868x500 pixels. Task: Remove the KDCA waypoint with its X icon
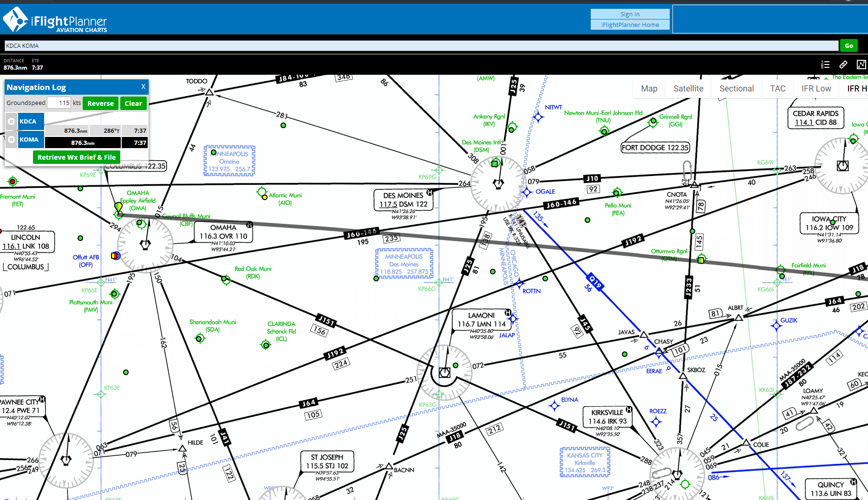coord(11,121)
